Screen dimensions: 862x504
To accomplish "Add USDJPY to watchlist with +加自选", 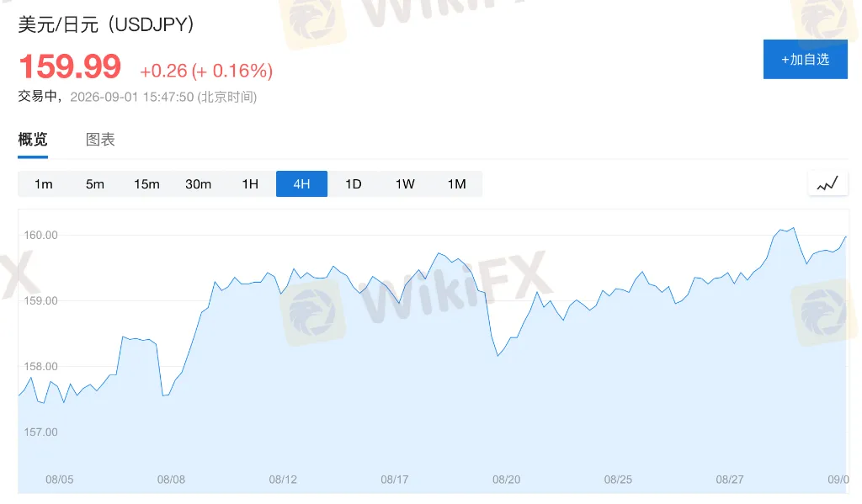I will point(806,60).
